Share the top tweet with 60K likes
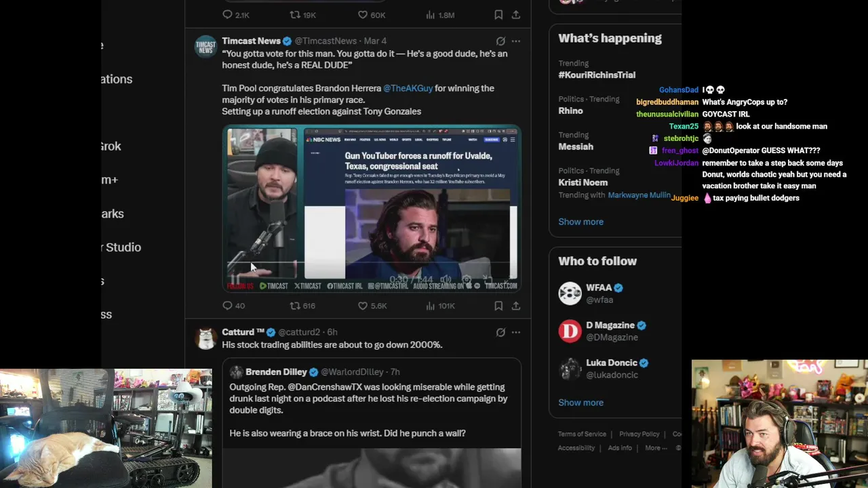The width and height of the screenshot is (868, 488). [x=516, y=15]
